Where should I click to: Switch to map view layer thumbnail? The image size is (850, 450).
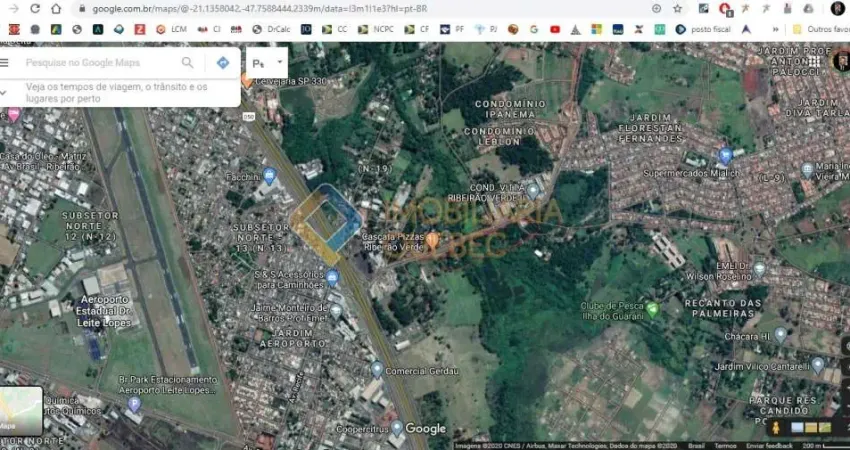(x=21, y=411)
